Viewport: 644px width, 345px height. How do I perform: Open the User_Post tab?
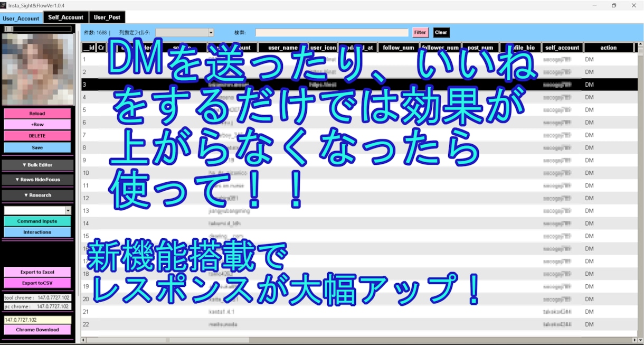[107, 17]
